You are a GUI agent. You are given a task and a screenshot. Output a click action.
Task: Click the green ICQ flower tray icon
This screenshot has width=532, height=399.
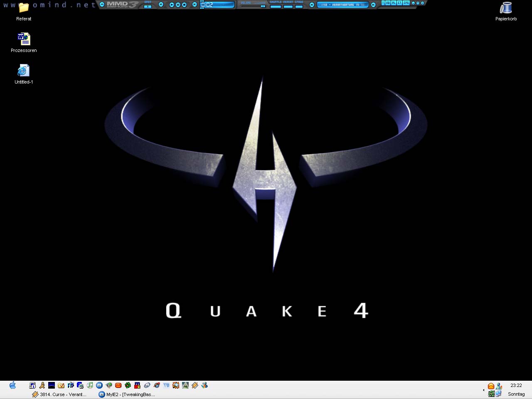(491, 394)
